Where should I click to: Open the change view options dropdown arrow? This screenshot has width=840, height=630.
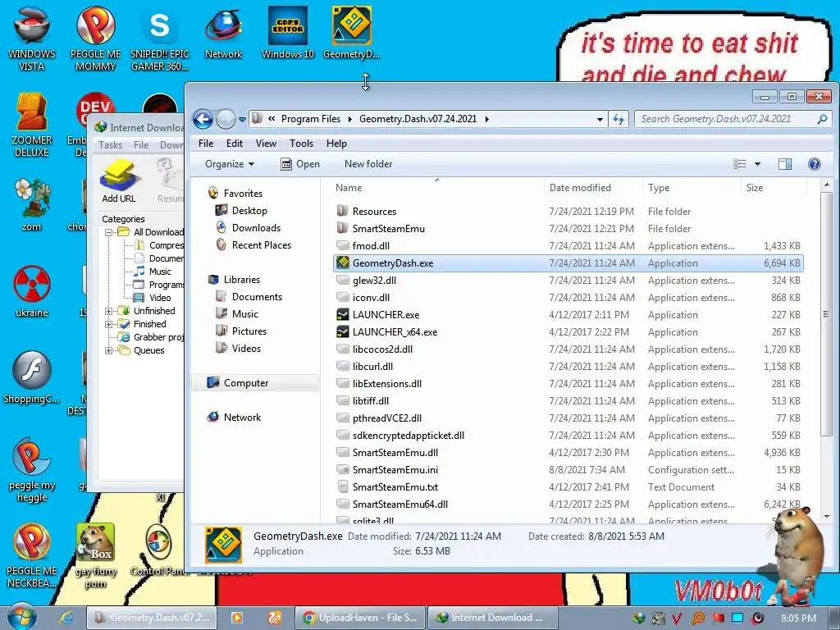point(757,164)
